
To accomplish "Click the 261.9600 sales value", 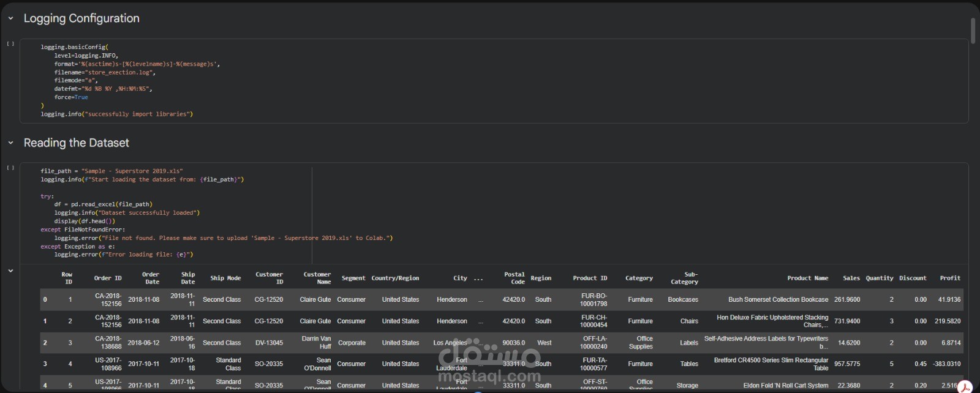I will pos(847,299).
